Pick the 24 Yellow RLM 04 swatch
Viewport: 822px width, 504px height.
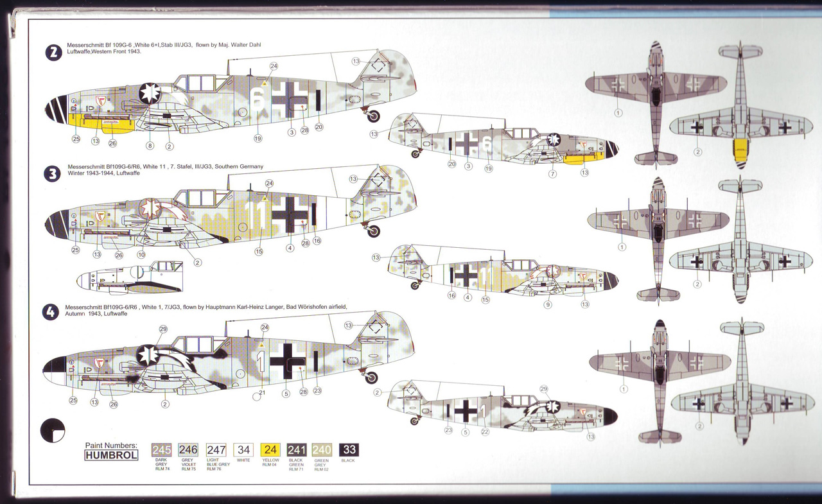(272, 450)
